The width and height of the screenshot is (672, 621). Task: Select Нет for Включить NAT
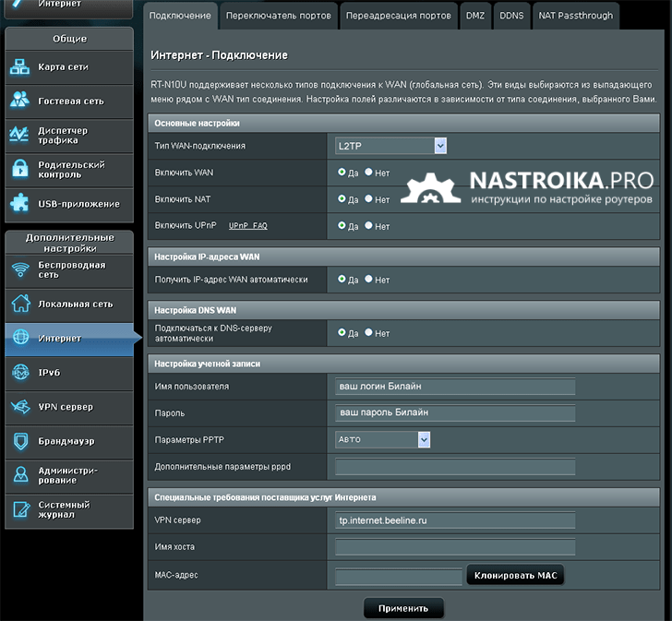(x=368, y=198)
